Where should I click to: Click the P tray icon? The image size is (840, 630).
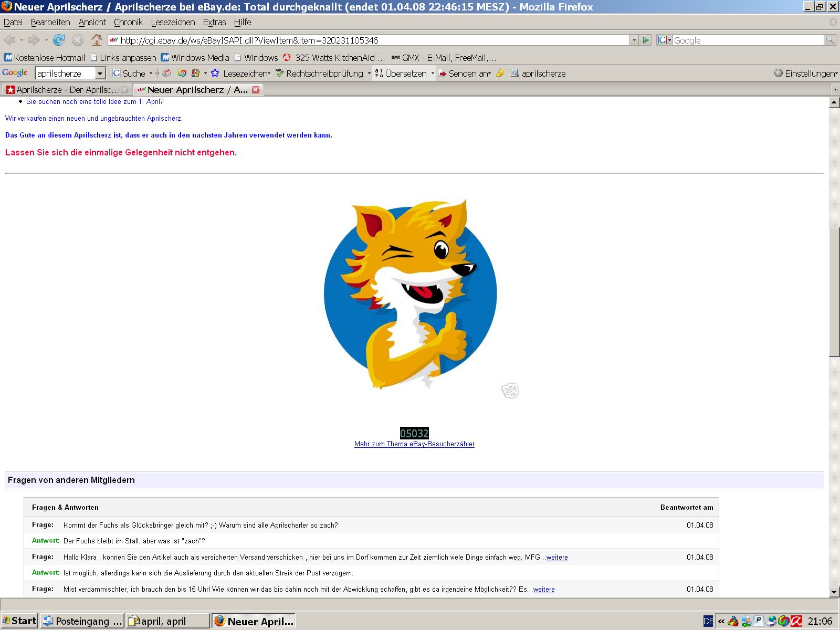759,621
